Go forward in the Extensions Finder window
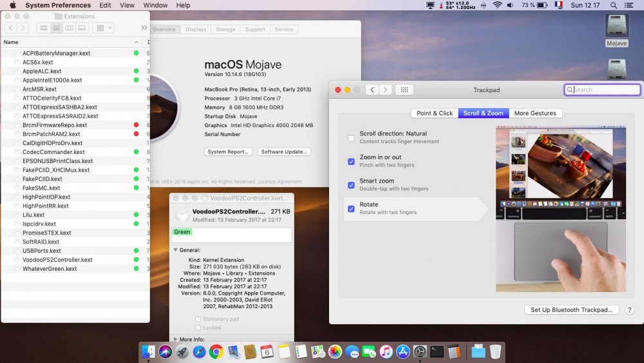644x363 pixels. [23, 28]
